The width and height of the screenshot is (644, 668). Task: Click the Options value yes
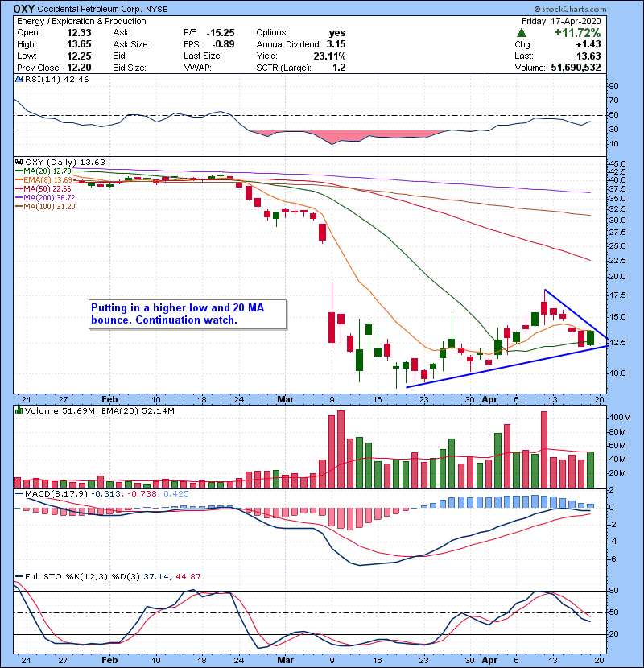tap(337, 33)
